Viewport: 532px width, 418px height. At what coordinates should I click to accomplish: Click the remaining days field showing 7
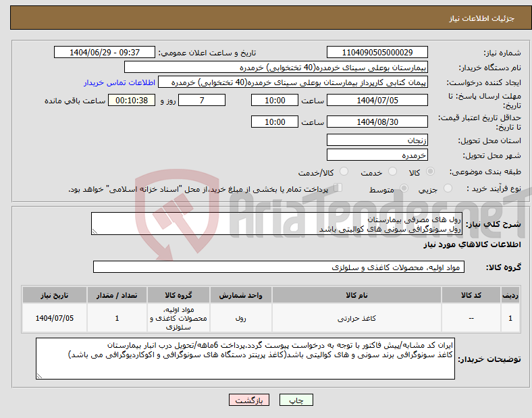(202, 100)
